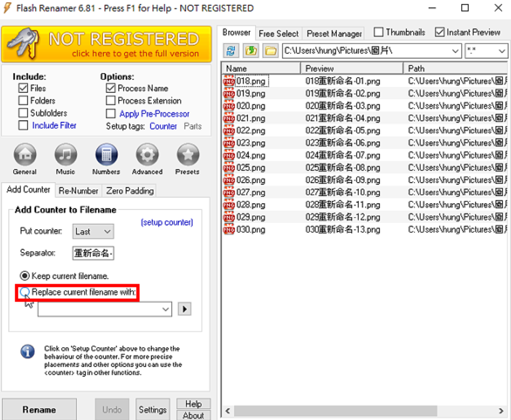Expand the folder path dropdown
511x420 pixels.
coord(455,51)
